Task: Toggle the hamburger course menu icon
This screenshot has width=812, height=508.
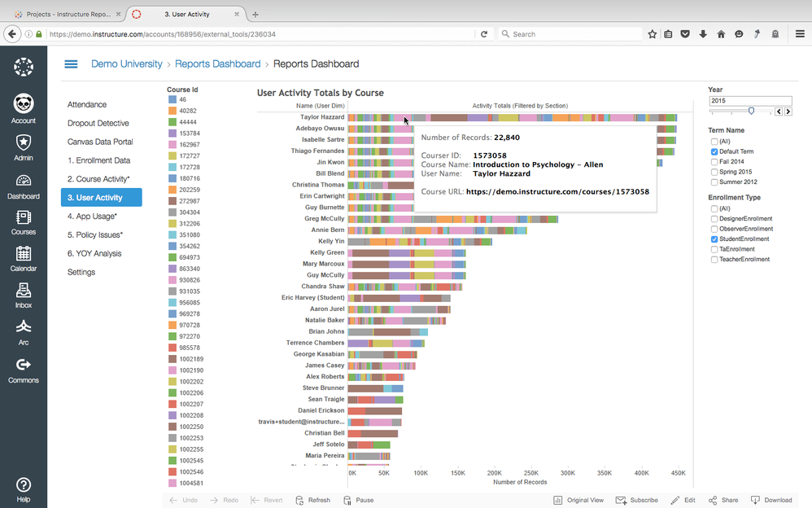Action: [x=71, y=63]
